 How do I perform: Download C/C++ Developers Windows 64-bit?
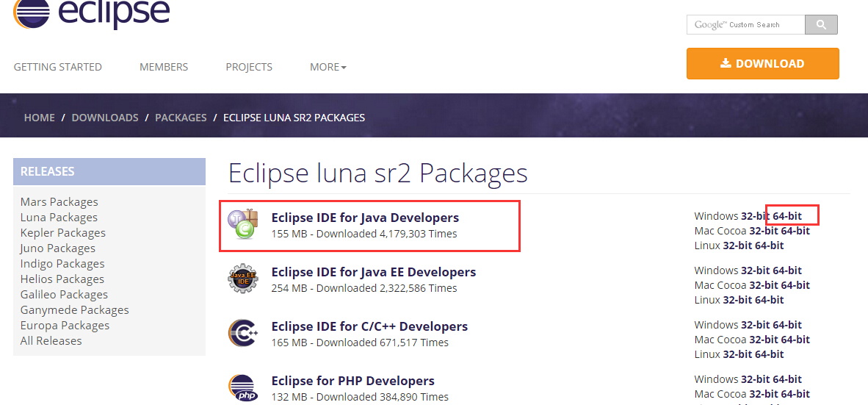787,325
